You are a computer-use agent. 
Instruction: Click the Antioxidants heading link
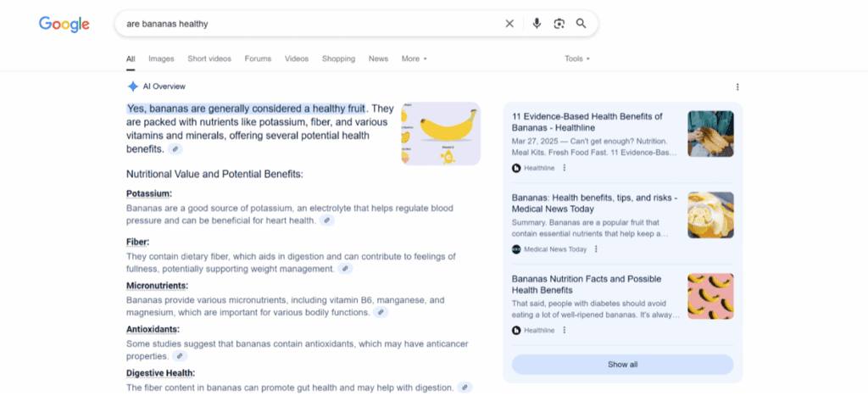(153, 330)
